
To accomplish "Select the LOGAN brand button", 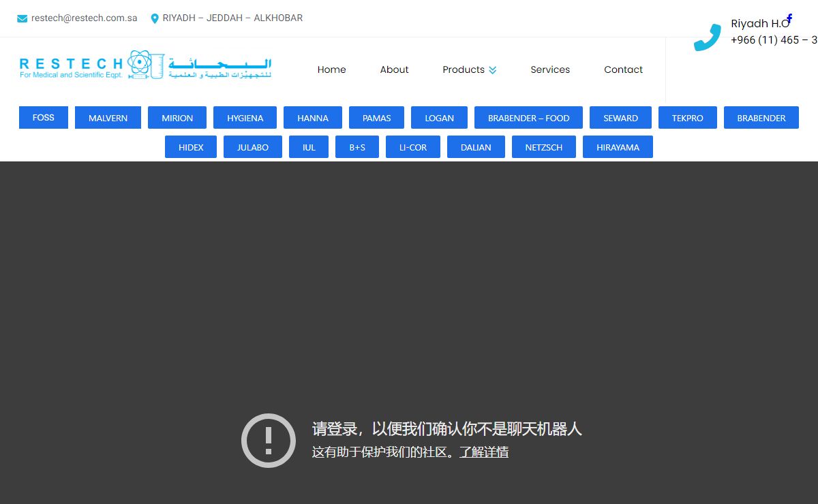I will [x=439, y=117].
